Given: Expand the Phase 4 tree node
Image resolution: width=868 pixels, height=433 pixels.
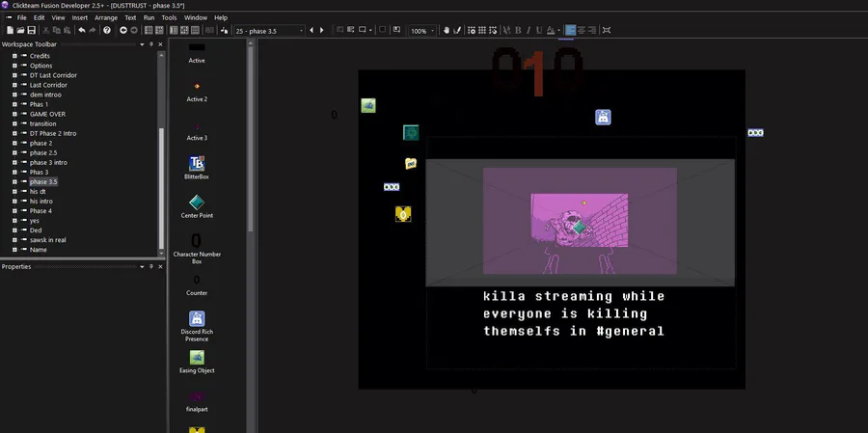Looking at the screenshot, I should (x=14, y=211).
